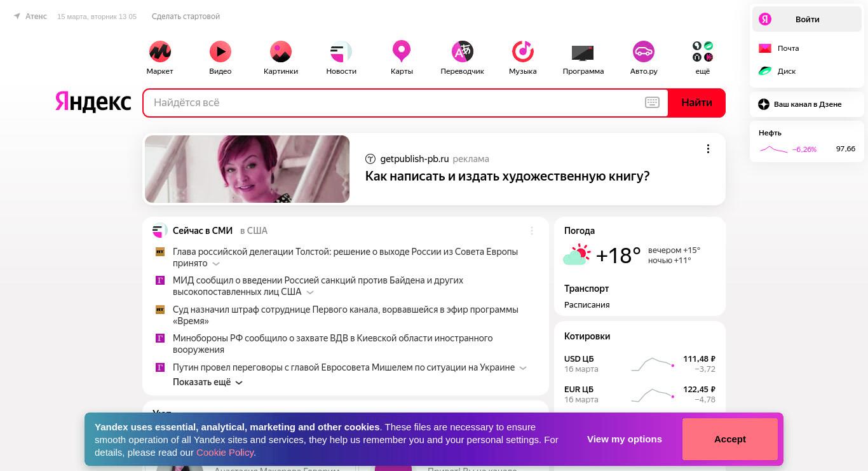The width and height of the screenshot is (868, 471).
Task: Accept cookies in the banner
Action: pos(730,439)
